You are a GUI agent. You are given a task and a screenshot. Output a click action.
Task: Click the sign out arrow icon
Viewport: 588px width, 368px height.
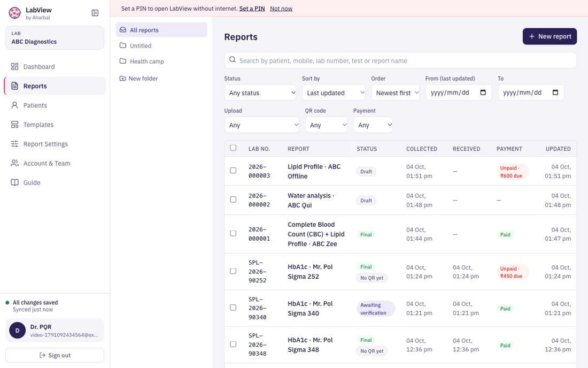[42, 355]
